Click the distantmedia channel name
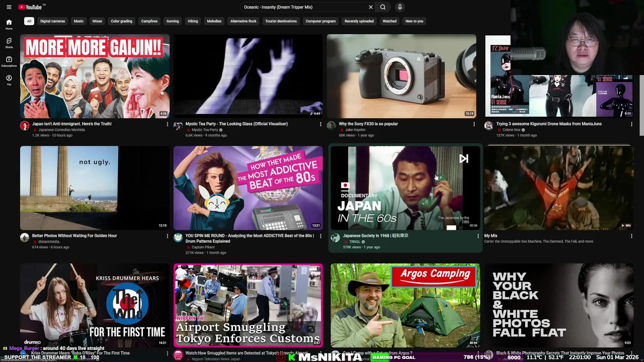The height and width of the screenshot is (362, 644). (x=49, y=241)
